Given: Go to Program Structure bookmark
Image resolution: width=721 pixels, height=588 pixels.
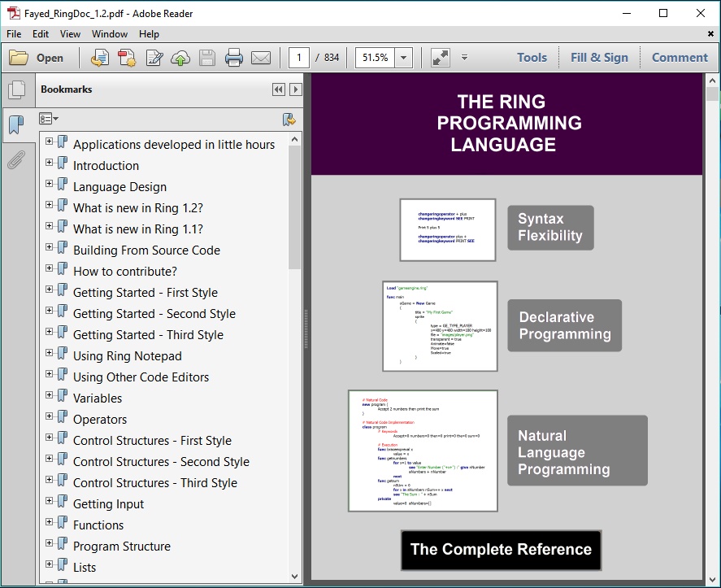Looking at the screenshot, I should click(122, 547).
